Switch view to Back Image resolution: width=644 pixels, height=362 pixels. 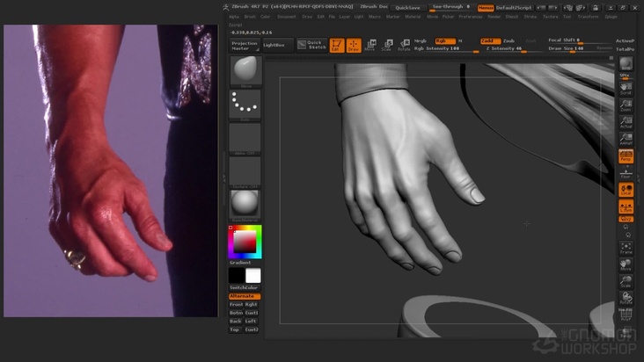(x=236, y=321)
